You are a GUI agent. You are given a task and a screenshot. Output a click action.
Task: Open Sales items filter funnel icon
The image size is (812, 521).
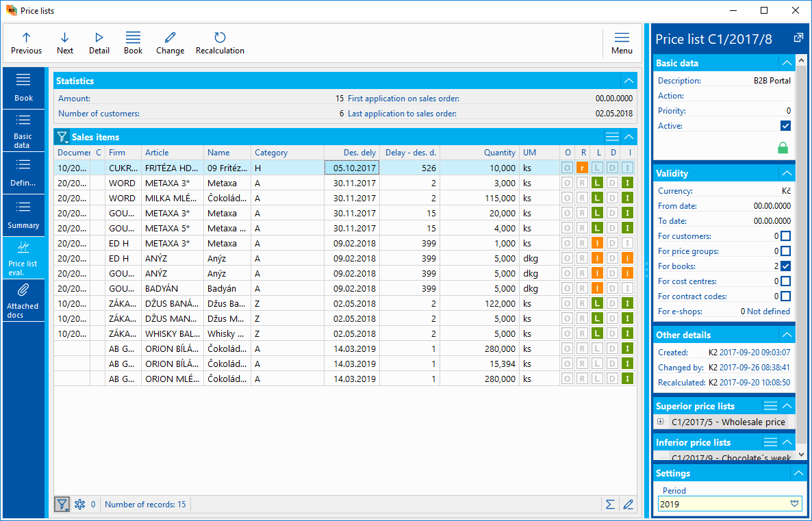[62, 137]
